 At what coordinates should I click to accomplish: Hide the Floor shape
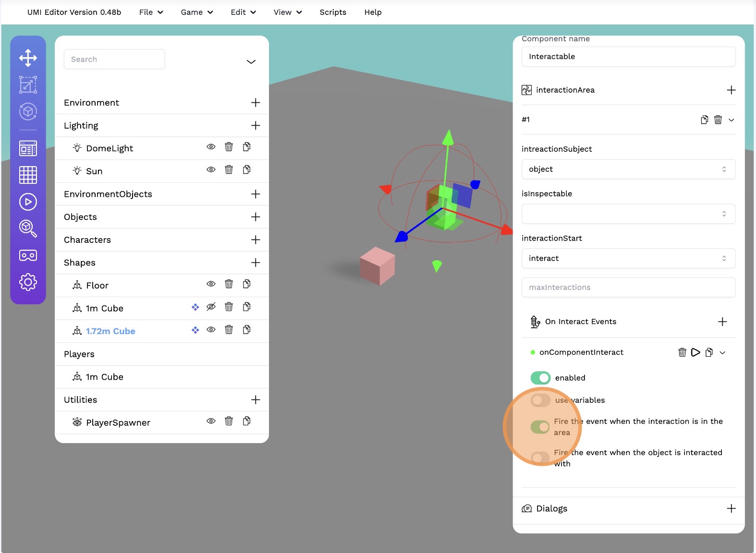[211, 284]
